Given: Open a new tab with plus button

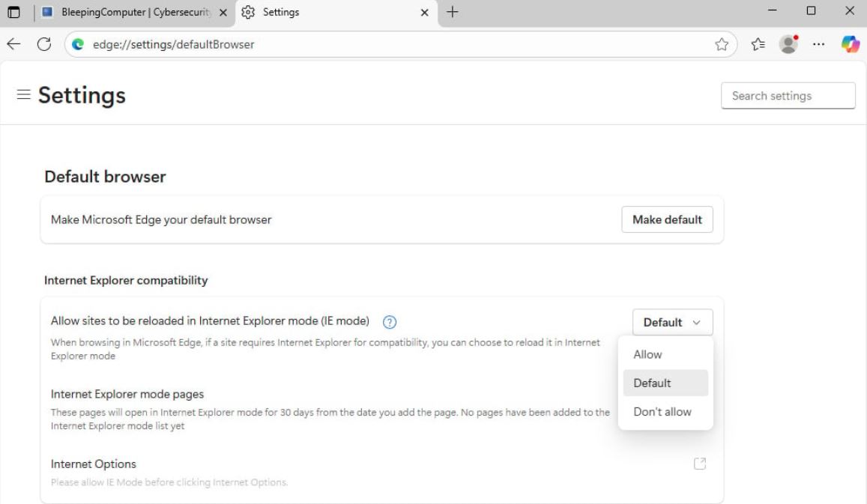Looking at the screenshot, I should point(452,12).
